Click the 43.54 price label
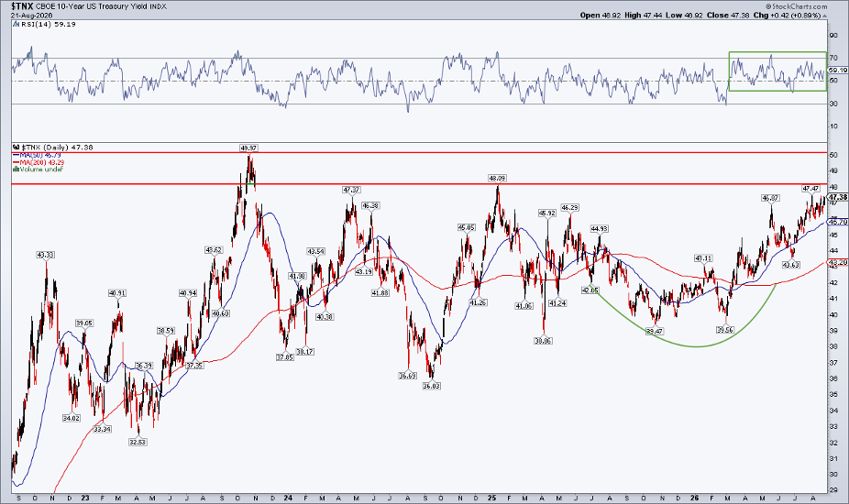 (x=315, y=252)
